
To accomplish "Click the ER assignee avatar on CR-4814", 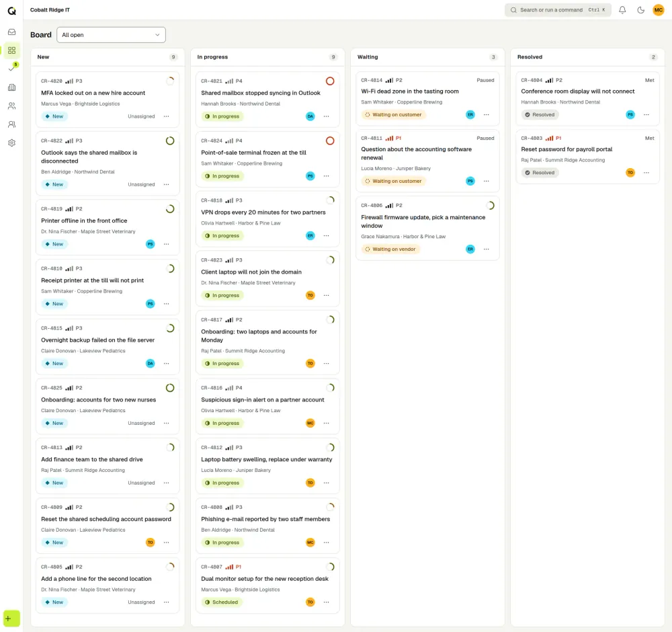I will pyautogui.click(x=470, y=114).
